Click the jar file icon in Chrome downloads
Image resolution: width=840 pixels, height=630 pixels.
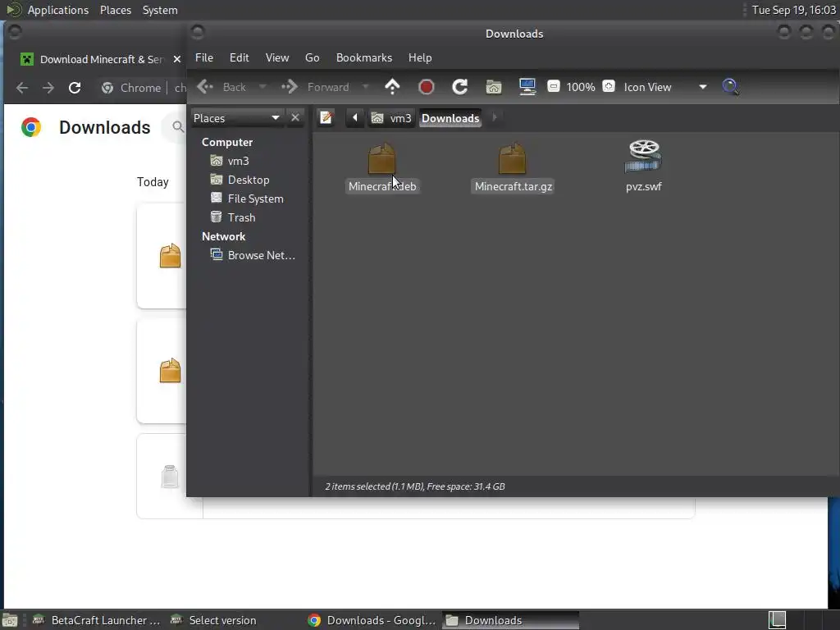(170, 477)
